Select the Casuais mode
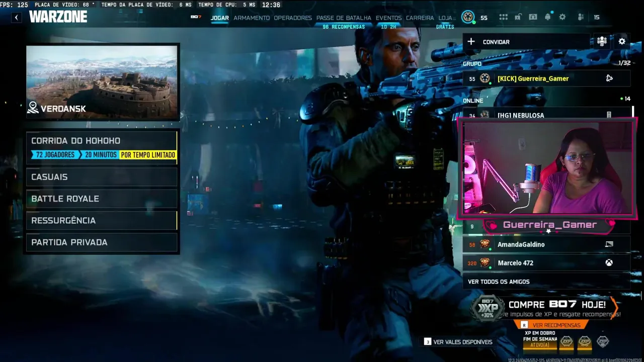 (102, 177)
